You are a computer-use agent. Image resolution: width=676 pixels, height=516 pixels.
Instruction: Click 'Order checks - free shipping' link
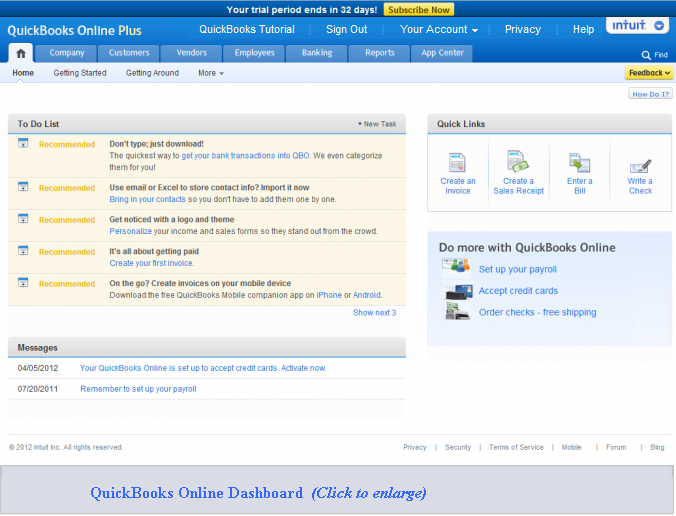click(x=537, y=313)
